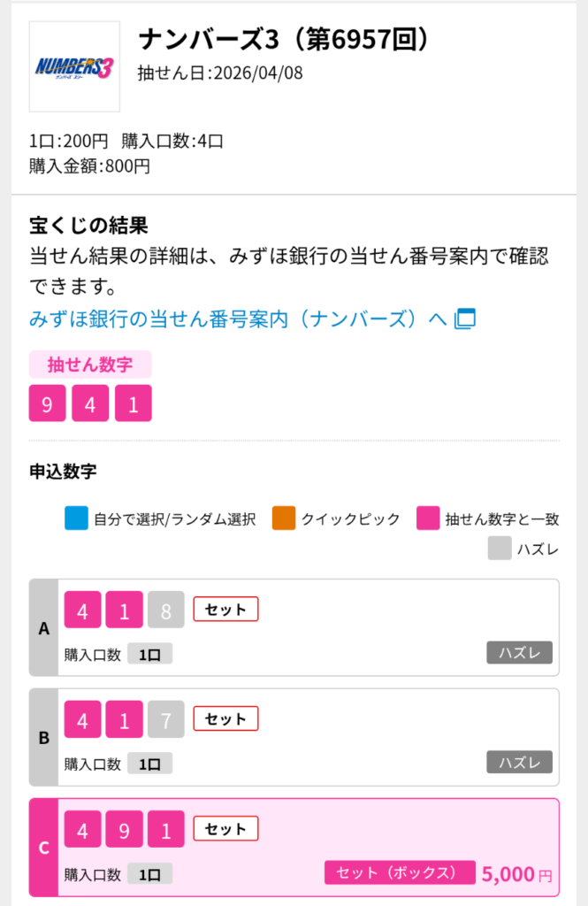Click the number 9 tile in row C
588x906 pixels.
coord(125,829)
